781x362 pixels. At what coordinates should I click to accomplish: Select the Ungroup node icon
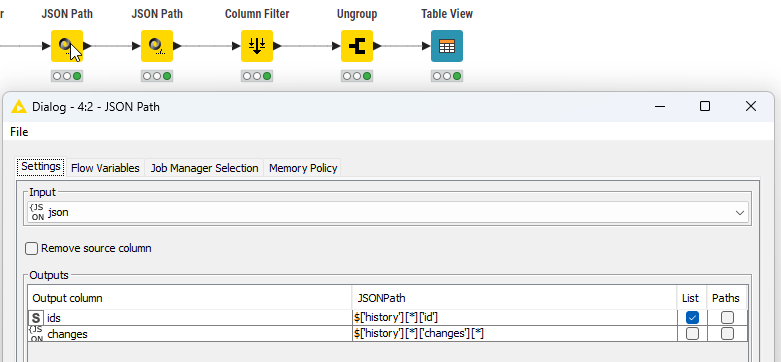point(357,46)
